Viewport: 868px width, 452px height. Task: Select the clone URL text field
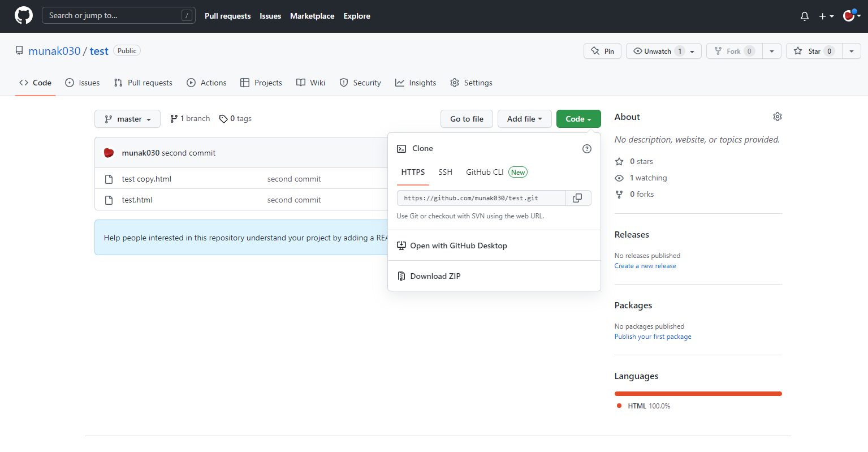tap(481, 198)
